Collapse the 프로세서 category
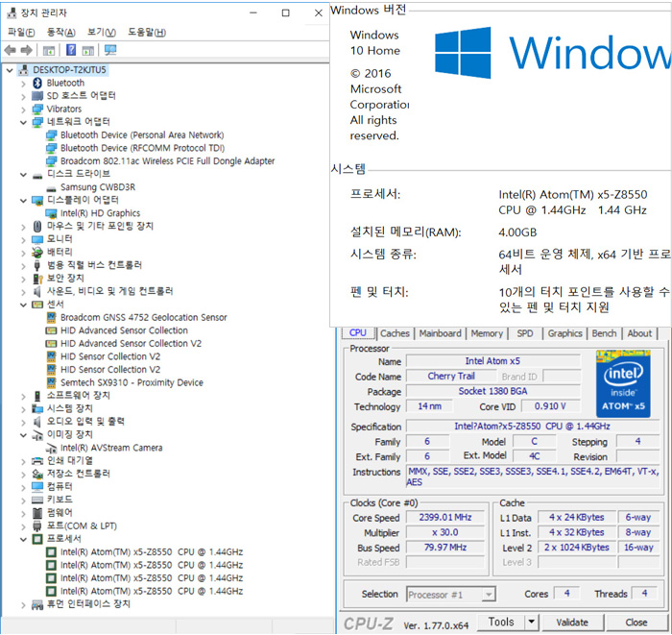 [24, 539]
